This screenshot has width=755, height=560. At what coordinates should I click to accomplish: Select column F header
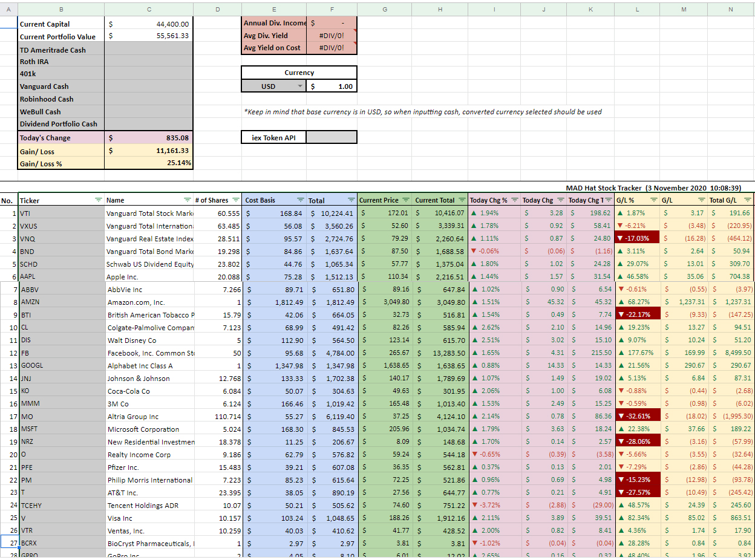(x=332, y=8)
